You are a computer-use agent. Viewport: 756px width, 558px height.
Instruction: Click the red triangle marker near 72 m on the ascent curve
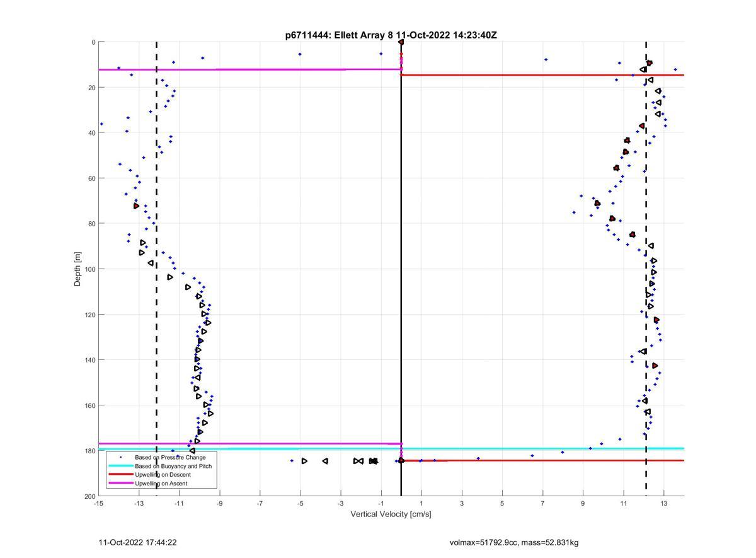pos(136,206)
